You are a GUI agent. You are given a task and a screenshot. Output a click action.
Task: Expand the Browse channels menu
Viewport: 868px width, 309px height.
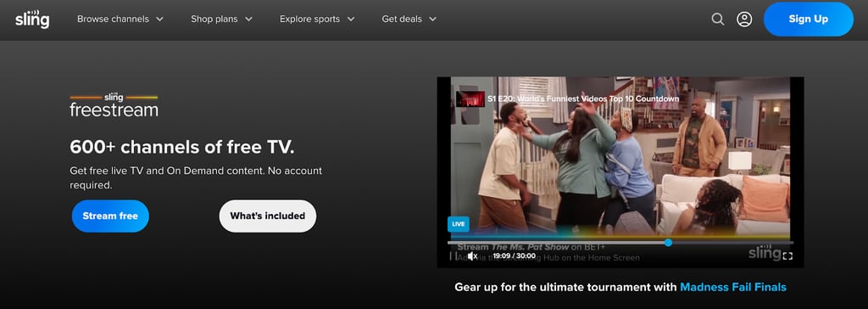[x=120, y=19]
